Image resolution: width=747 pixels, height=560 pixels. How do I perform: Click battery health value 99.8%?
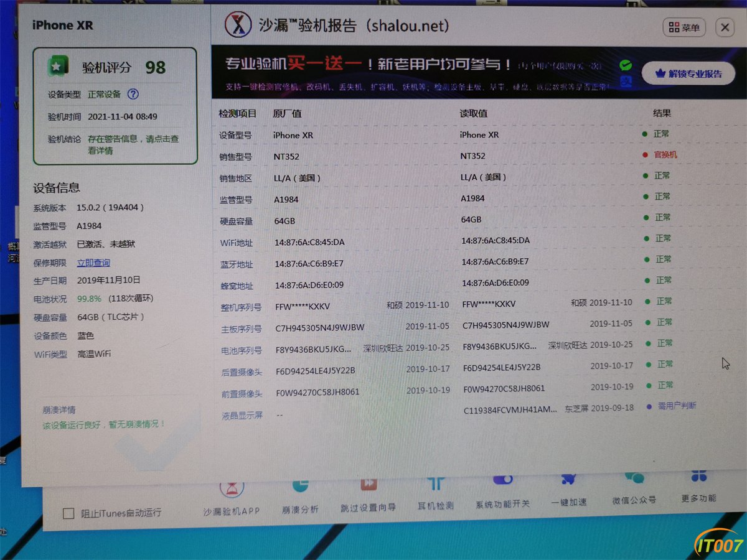click(90, 299)
